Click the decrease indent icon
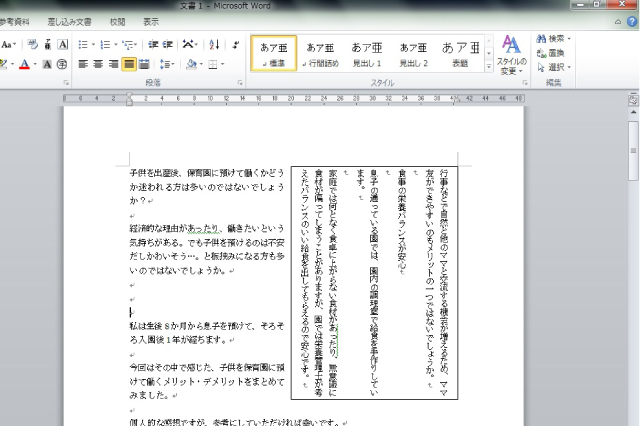This screenshot has height=426, width=640. [x=153, y=44]
